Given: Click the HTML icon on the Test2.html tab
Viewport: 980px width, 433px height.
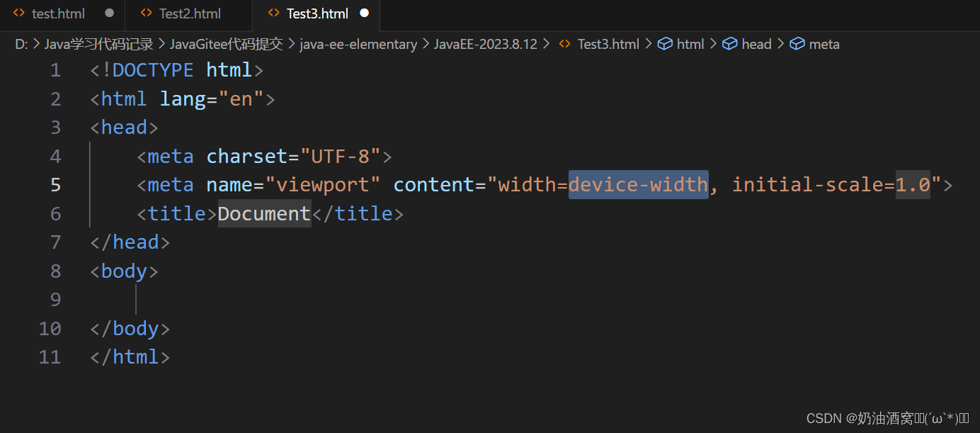Looking at the screenshot, I should point(146,13).
